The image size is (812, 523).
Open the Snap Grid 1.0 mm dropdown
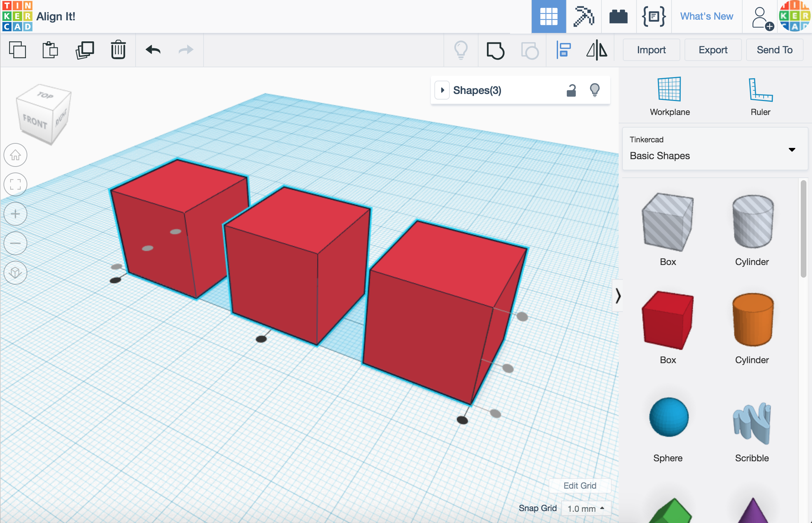point(586,508)
